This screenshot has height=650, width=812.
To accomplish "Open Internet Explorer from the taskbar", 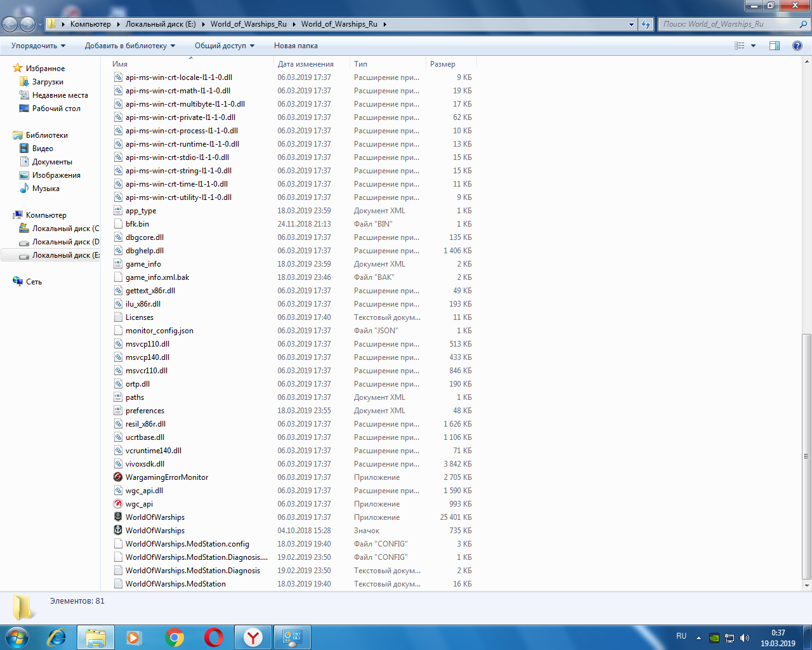I will tap(57, 637).
